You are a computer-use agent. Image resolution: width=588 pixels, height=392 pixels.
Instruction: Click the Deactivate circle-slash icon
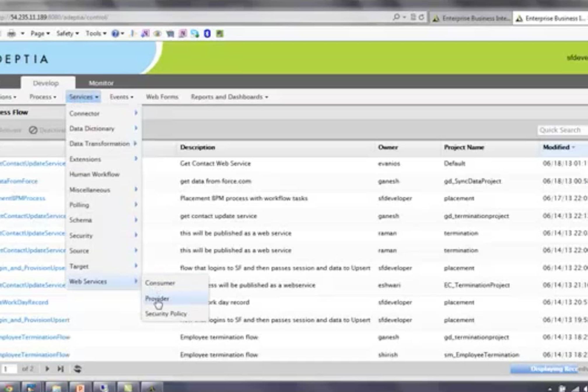tap(33, 130)
